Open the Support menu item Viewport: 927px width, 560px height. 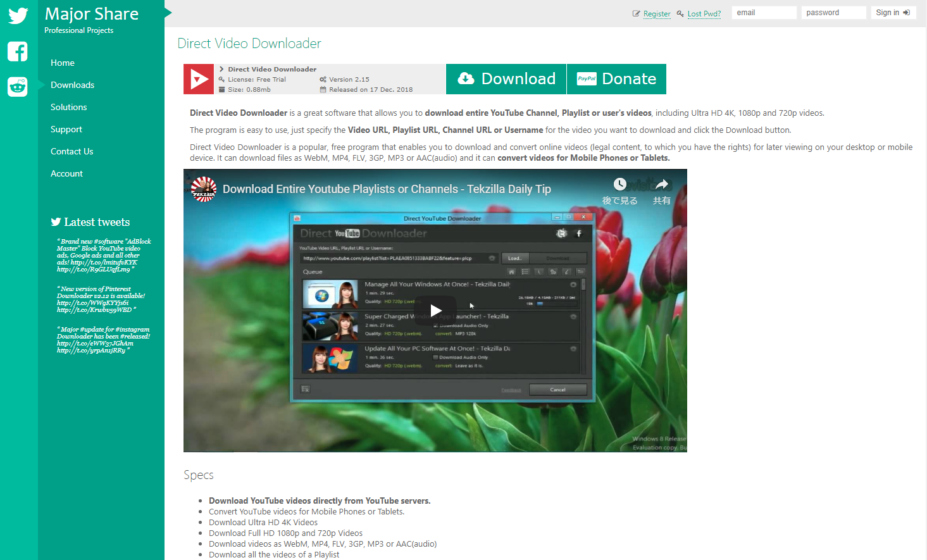pos(66,129)
